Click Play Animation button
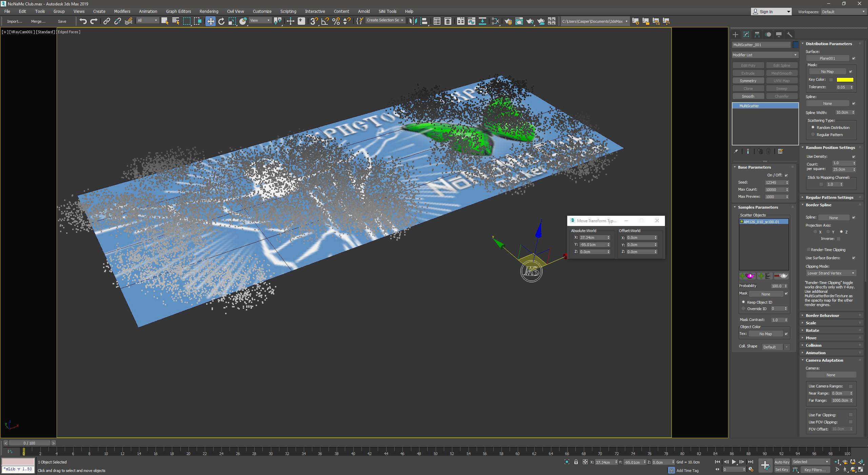The image size is (868, 475). coord(734,462)
